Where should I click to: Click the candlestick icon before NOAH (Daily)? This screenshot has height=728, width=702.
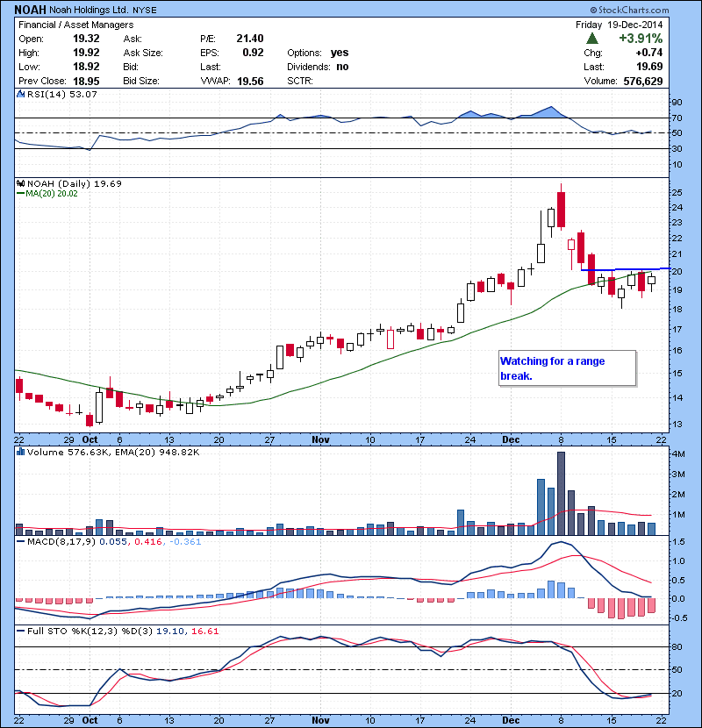[20, 183]
